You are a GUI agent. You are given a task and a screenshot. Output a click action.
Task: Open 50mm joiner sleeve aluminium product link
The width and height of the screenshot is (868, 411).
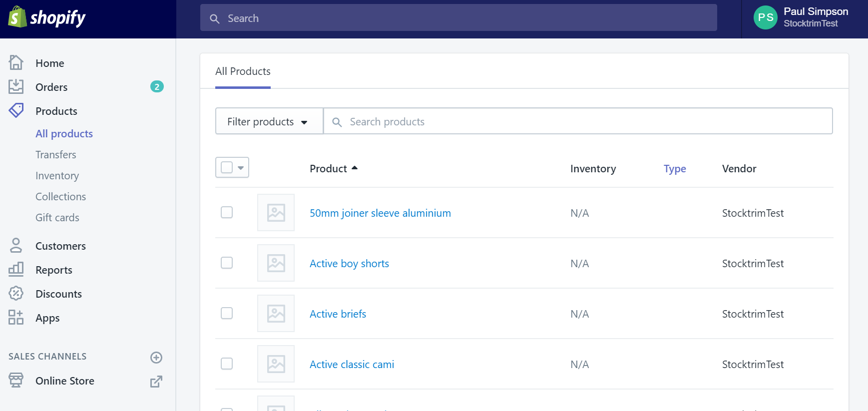point(380,213)
